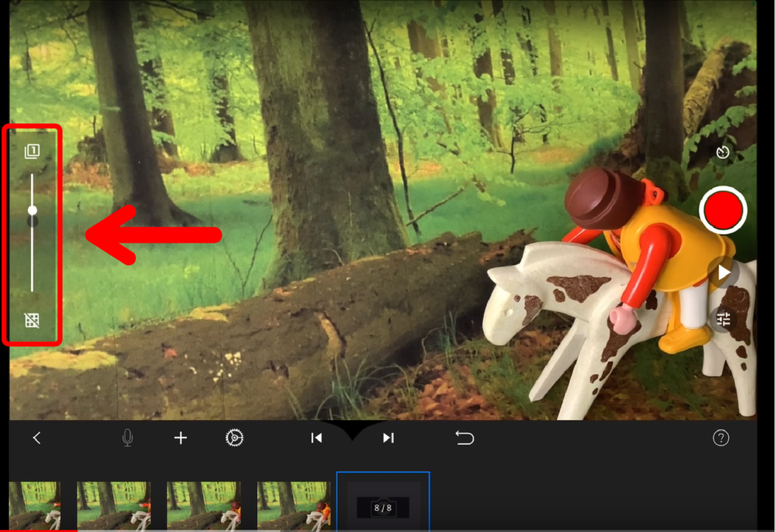
Task: Select the frame thumbnail left of capture frame
Action: [x=293, y=506]
